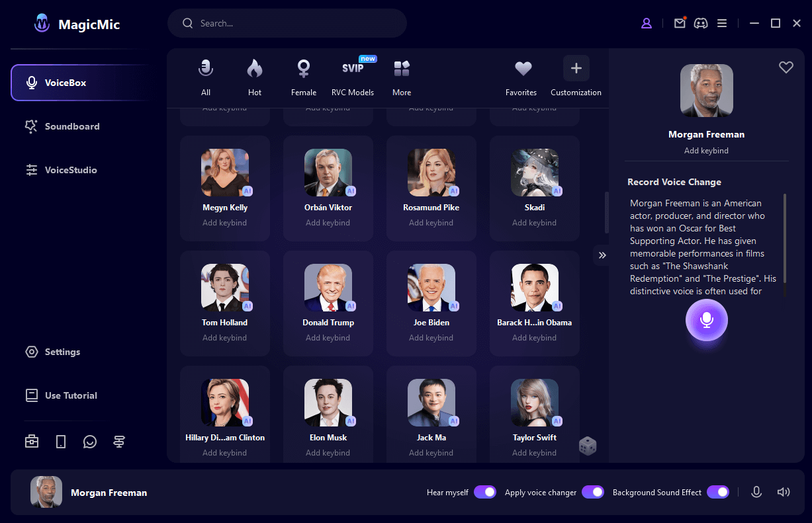This screenshot has height=523, width=812.
Task: Add keybind for Elon Musk
Action: [328, 453]
